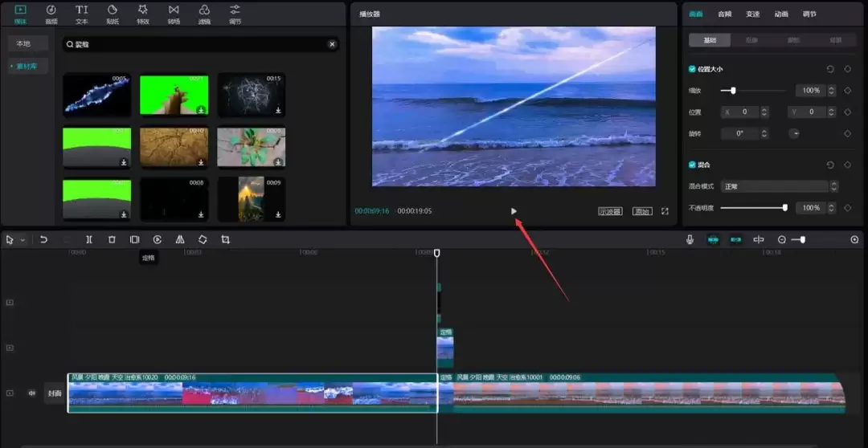
Task: Click the delete (trash) icon in timeline toolbar
Action: coord(112,239)
